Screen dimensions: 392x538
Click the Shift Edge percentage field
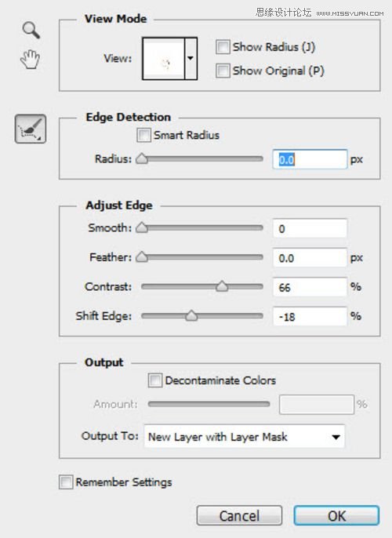pos(310,316)
